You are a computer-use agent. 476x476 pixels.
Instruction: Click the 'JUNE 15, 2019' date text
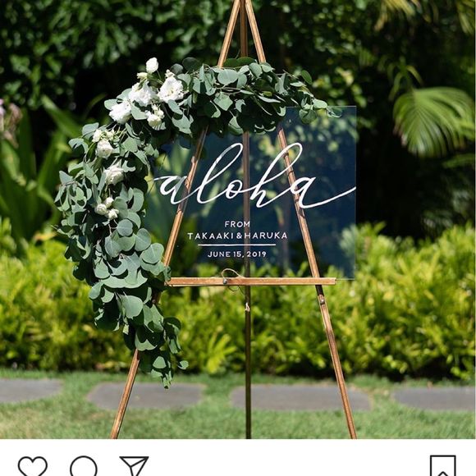tap(237, 254)
